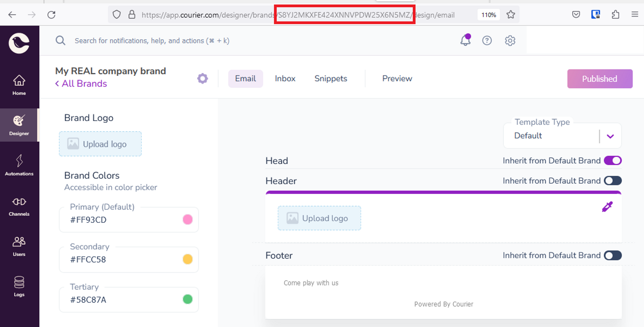Switch to the Email tab
Viewport: 644px width, 327px height.
tap(246, 79)
